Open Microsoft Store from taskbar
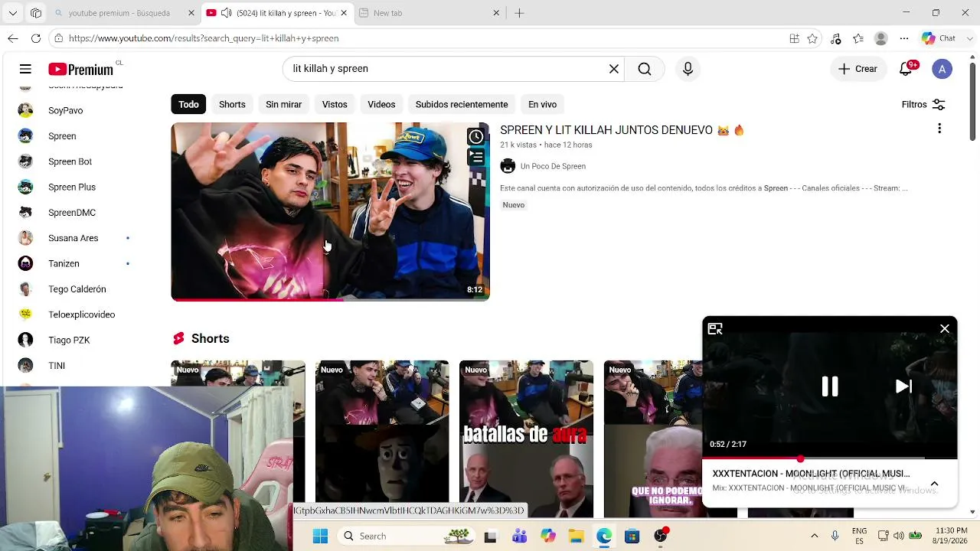Image resolution: width=980 pixels, height=551 pixels. coord(632,536)
